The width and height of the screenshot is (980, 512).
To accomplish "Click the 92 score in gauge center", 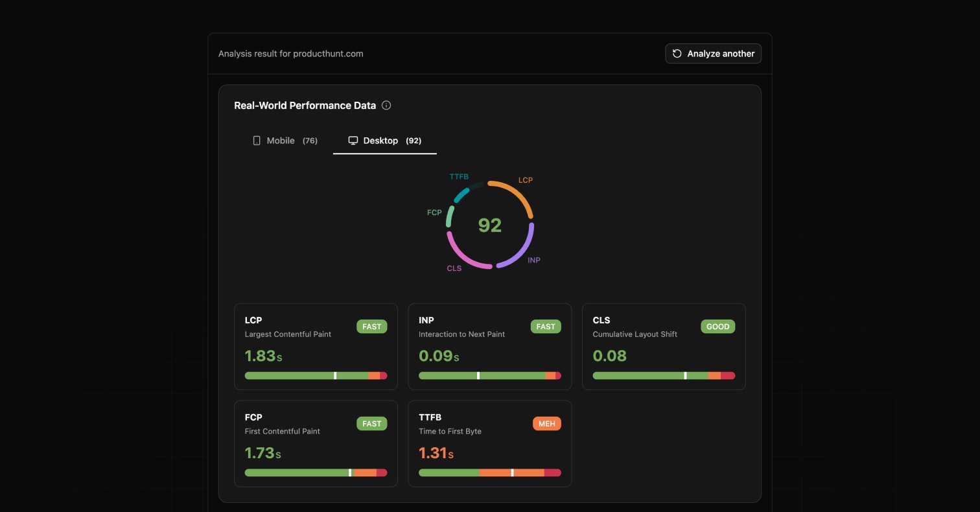I will tap(490, 226).
